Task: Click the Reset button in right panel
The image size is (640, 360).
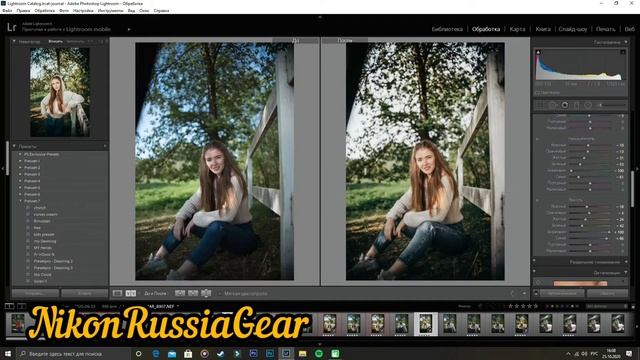Action: [x=607, y=293]
